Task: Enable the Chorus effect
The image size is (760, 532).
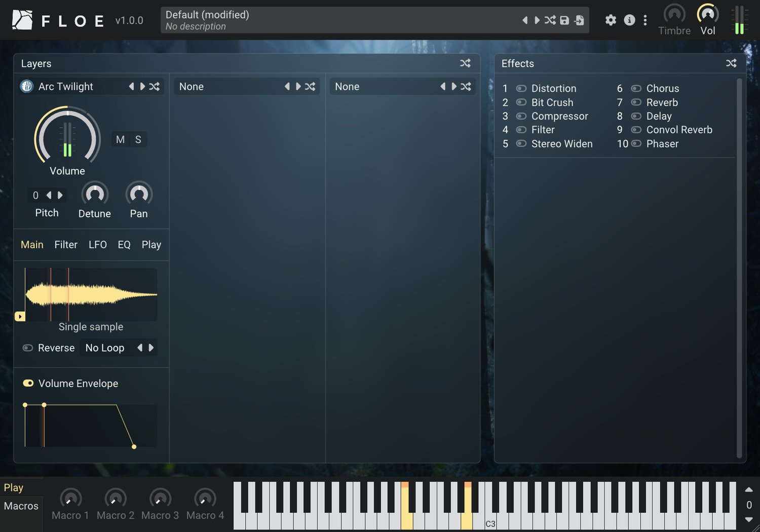Action: (636, 89)
